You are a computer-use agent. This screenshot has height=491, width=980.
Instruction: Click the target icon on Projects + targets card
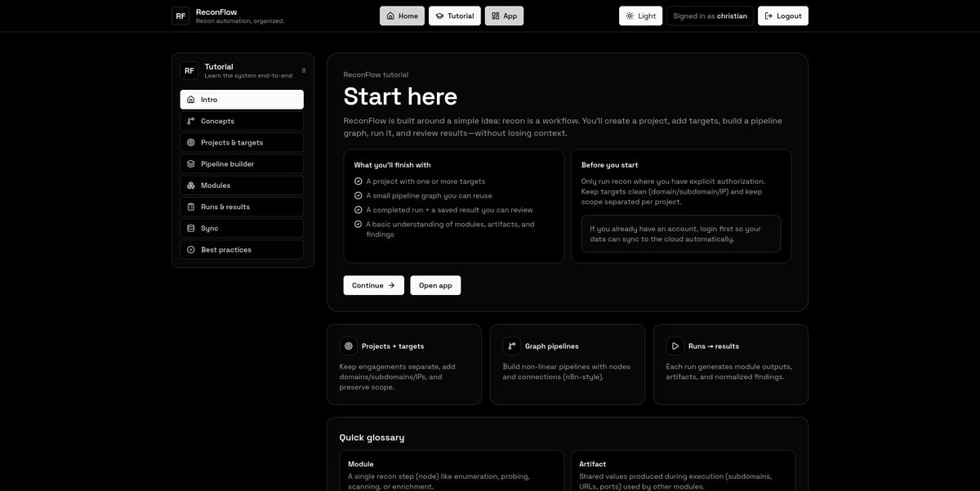click(x=349, y=346)
